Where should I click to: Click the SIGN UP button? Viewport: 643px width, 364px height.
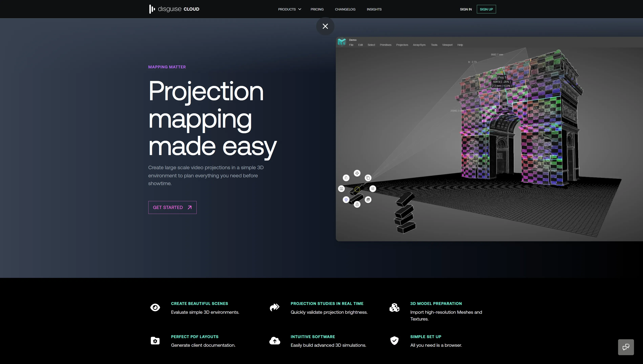pos(486,9)
